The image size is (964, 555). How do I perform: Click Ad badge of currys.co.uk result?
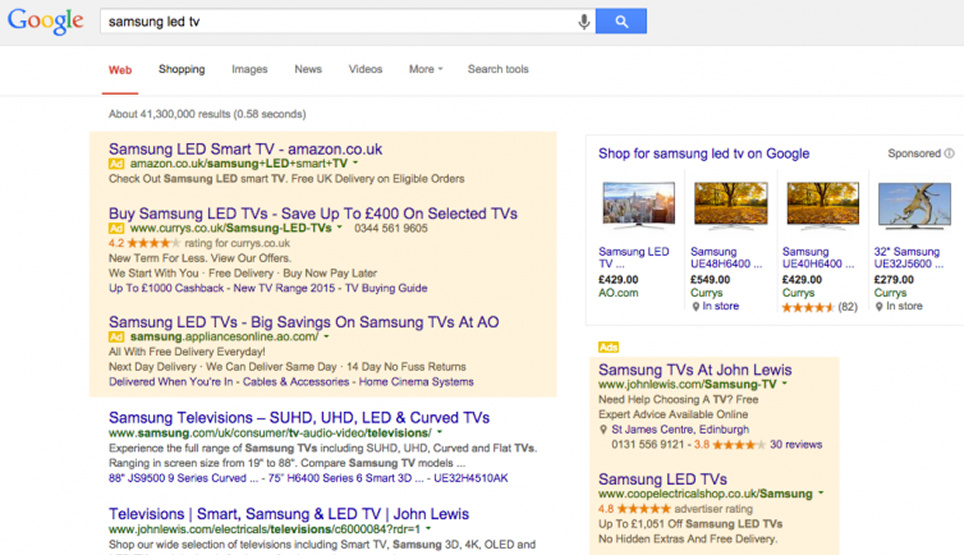pyautogui.click(x=116, y=229)
